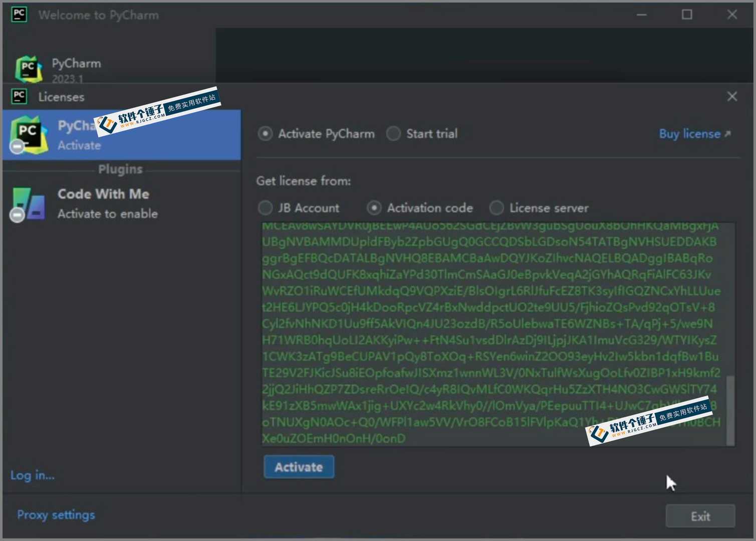Viewport: 756px width, 541px height.
Task: Minimize the Welcome to PyCharm window
Action: click(642, 15)
